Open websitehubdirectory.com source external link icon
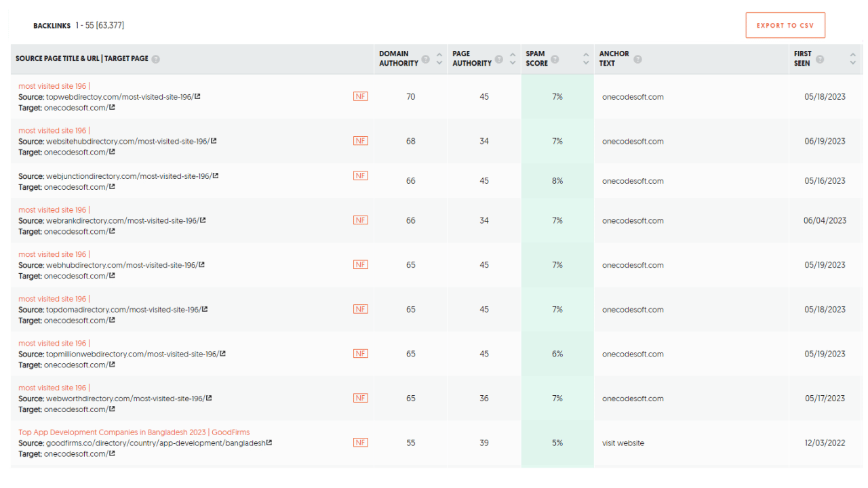 click(x=214, y=141)
